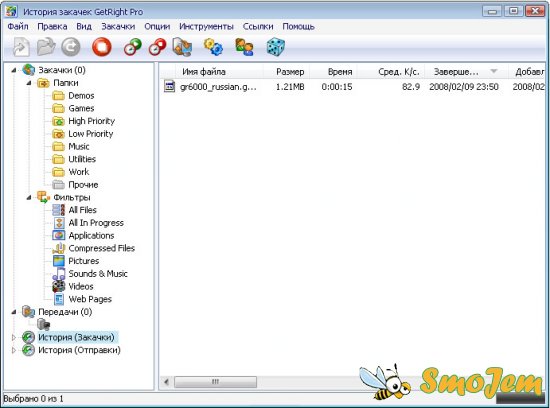Viewport: 550px width, 408px height.
Task: Sort by Заверше... column header
Action: point(466,72)
